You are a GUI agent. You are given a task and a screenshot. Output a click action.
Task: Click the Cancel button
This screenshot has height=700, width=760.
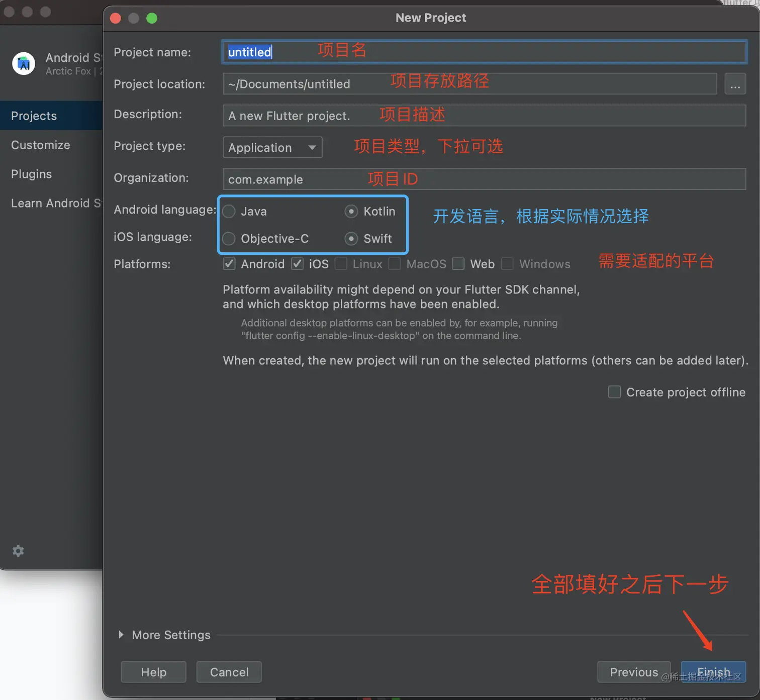(229, 672)
